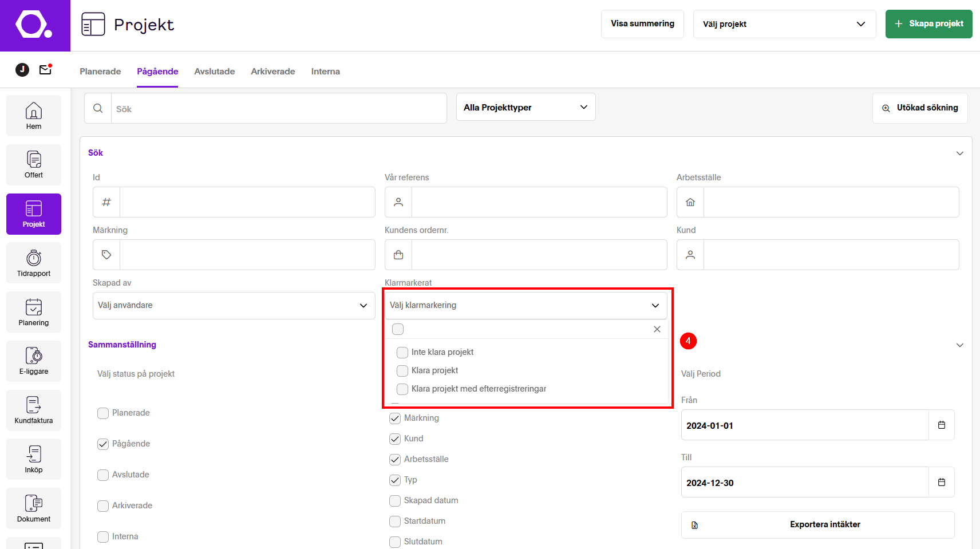Click the Projekt page header icon
The width and height of the screenshot is (980, 549).
[x=93, y=25]
